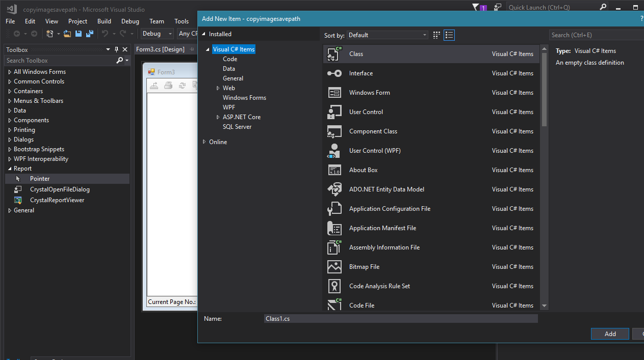The width and height of the screenshot is (644, 360).
Task: Open the Debug configuration dropdown
Action: [x=157, y=34]
